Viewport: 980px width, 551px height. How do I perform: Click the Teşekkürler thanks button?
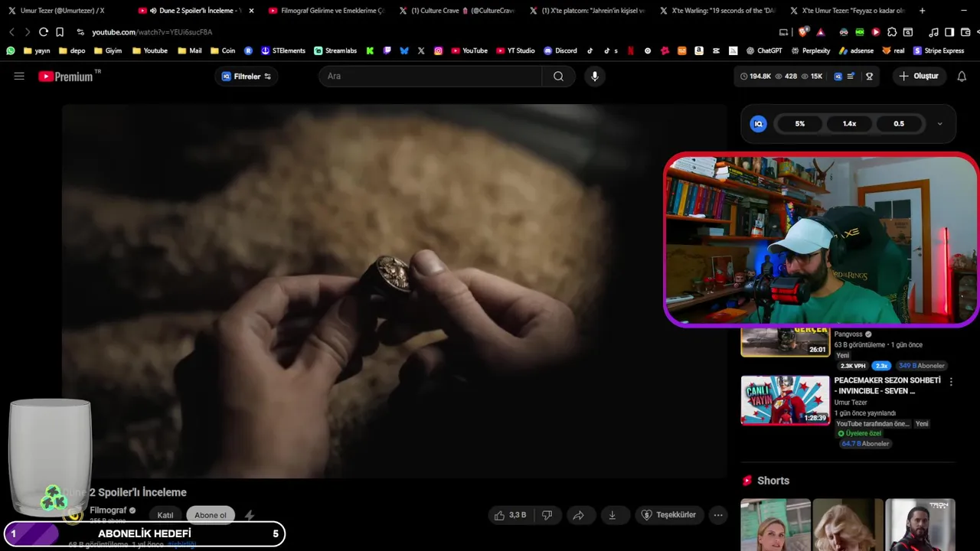668,515
